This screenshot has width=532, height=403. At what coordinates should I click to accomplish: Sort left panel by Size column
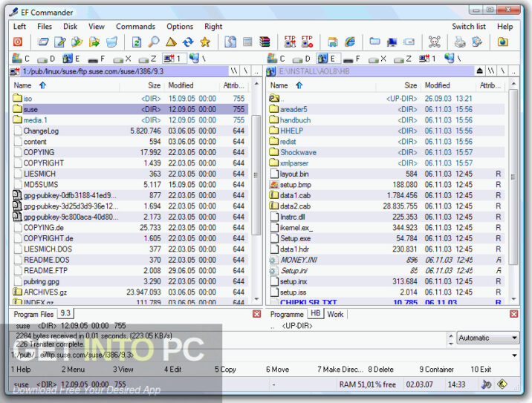coord(142,85)
